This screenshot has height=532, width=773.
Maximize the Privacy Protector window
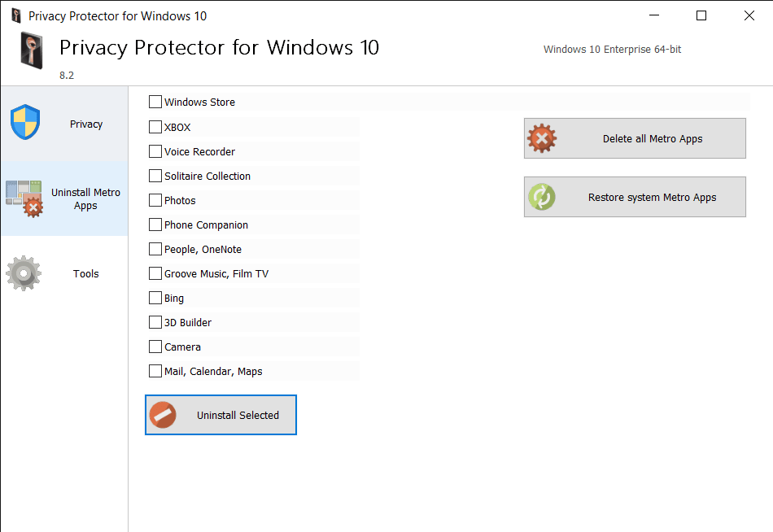click(701, 15)
